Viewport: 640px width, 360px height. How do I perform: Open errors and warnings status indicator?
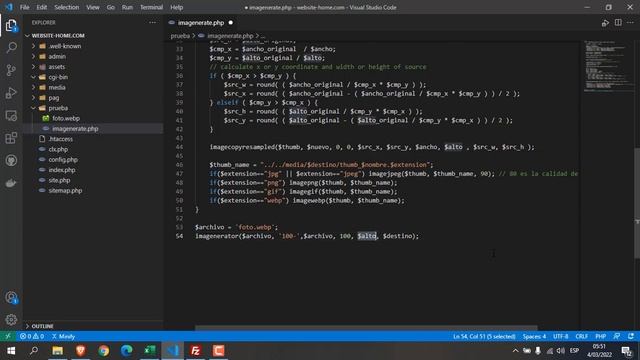point(32,336)
